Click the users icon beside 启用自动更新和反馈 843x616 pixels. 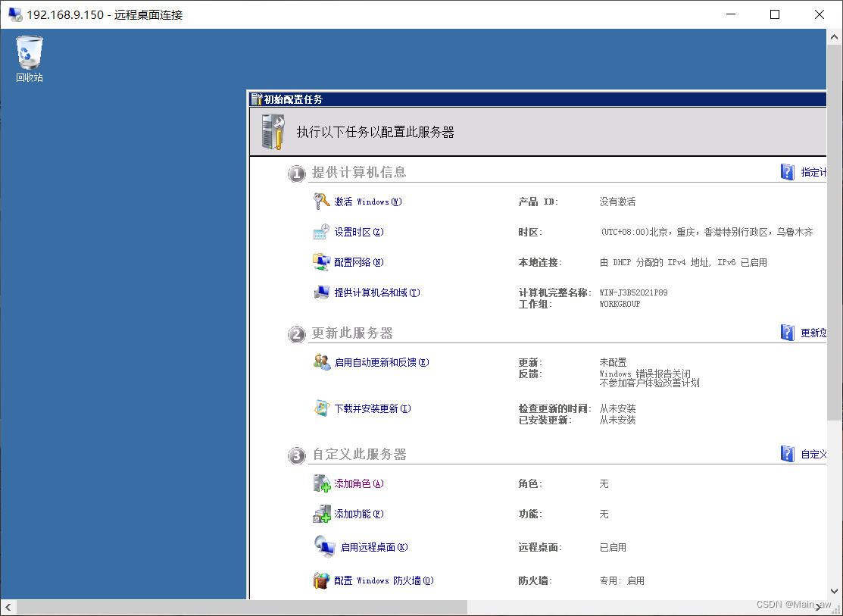[x=321, y=362]
